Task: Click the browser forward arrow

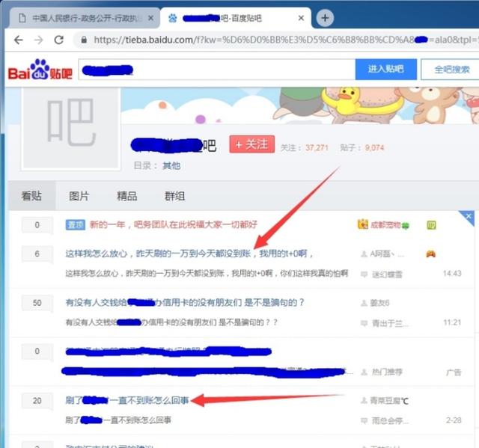Action: 38,40
